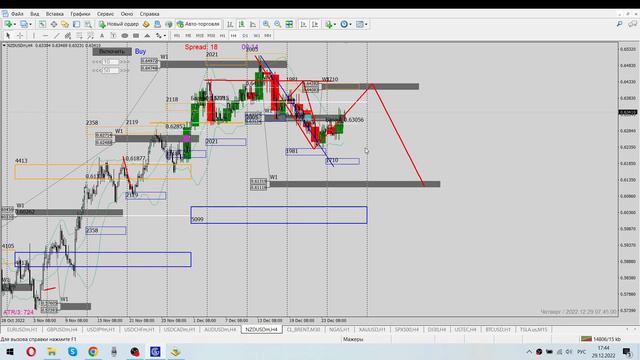Screen dimensions: 640x360
Task: Show the Market Watch window
Action: [x=42, y=24]
